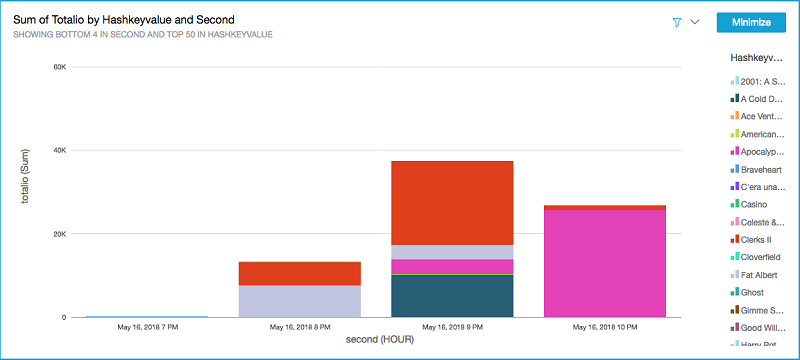Viewport: 800px width, 360px height.
Task: Click the May 16, 2018 8 PM axis label
Action: click(x=300, y=326)
